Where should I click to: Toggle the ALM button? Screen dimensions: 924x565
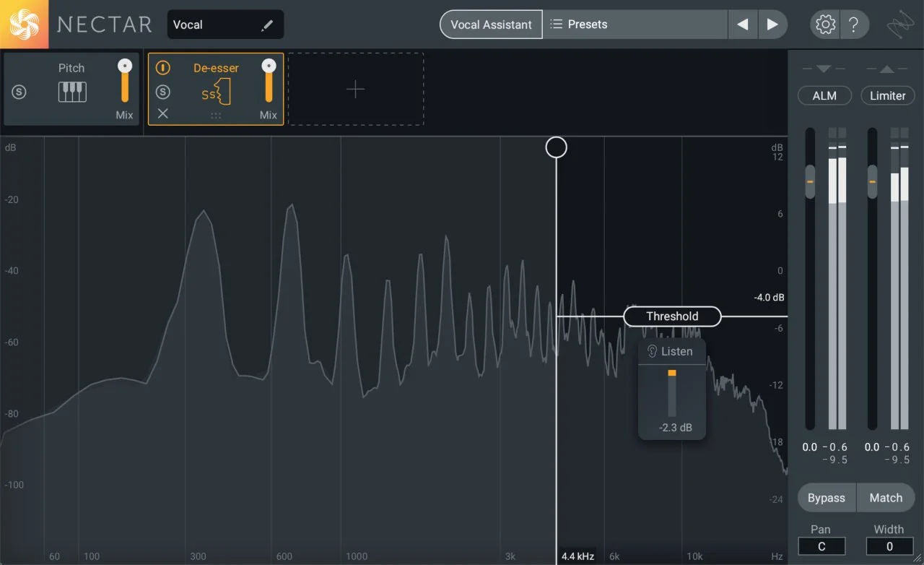click(x=824, y=95)
